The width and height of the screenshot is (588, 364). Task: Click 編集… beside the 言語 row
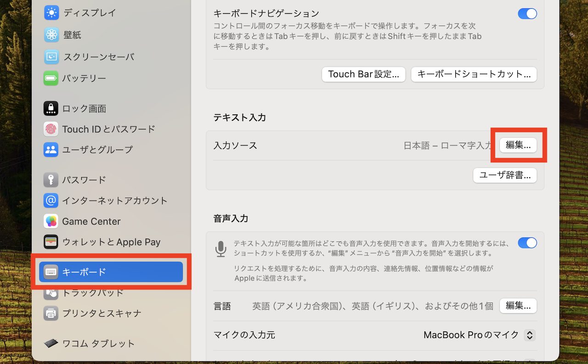coord(518,306)
